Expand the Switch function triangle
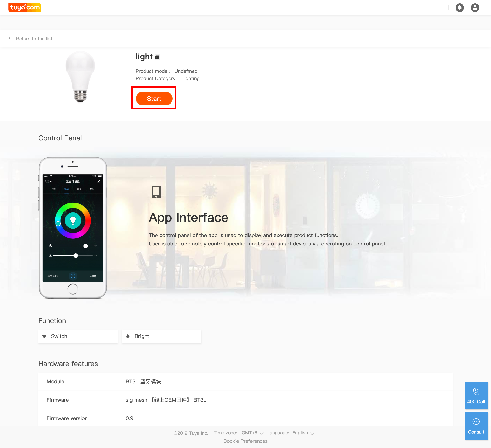Viewport: 491px width, 448px height. [x=44, y=337]
